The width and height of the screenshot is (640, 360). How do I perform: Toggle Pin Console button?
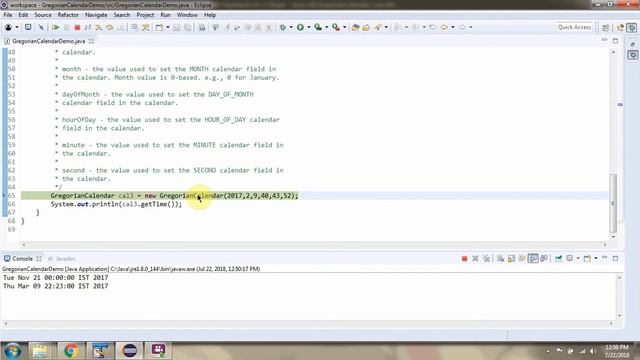click(558, 258)
